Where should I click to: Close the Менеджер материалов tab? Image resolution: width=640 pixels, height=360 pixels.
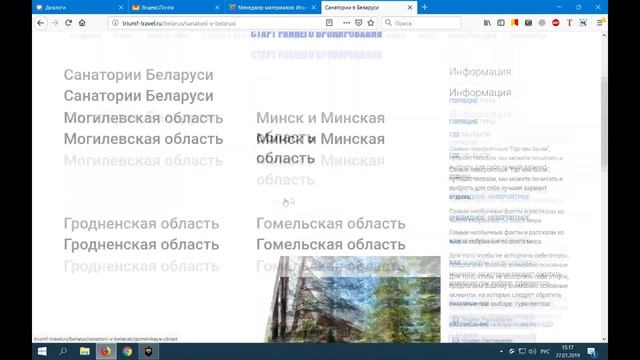point(313,7)
